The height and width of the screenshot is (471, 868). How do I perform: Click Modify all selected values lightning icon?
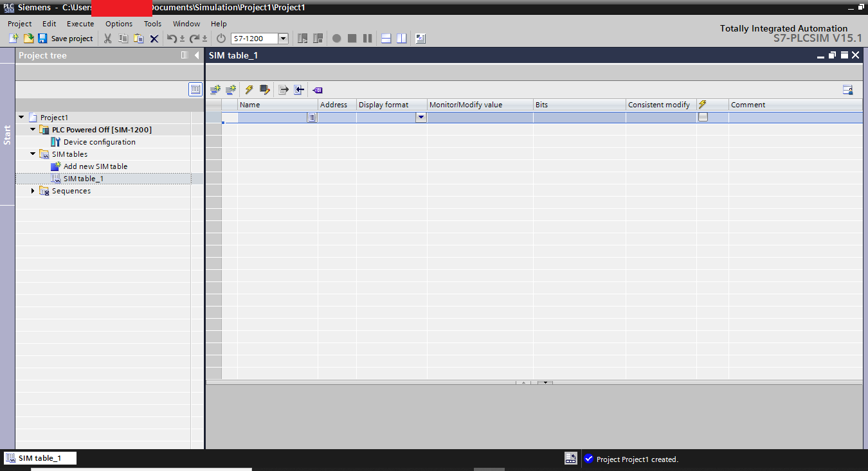tap(249, 90)
